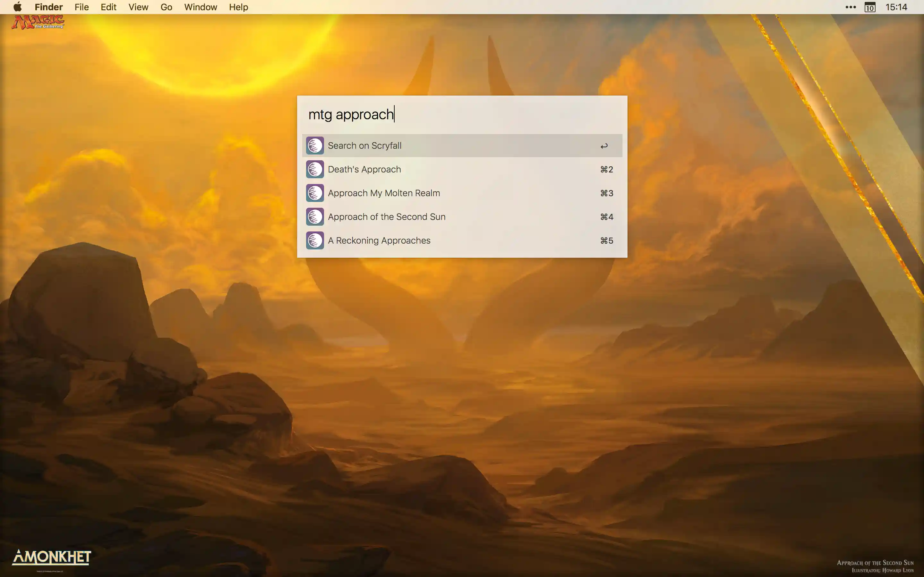Viewport: 924px width, 577px height.
Task: Open the View menu
Action: coord(138,7)
